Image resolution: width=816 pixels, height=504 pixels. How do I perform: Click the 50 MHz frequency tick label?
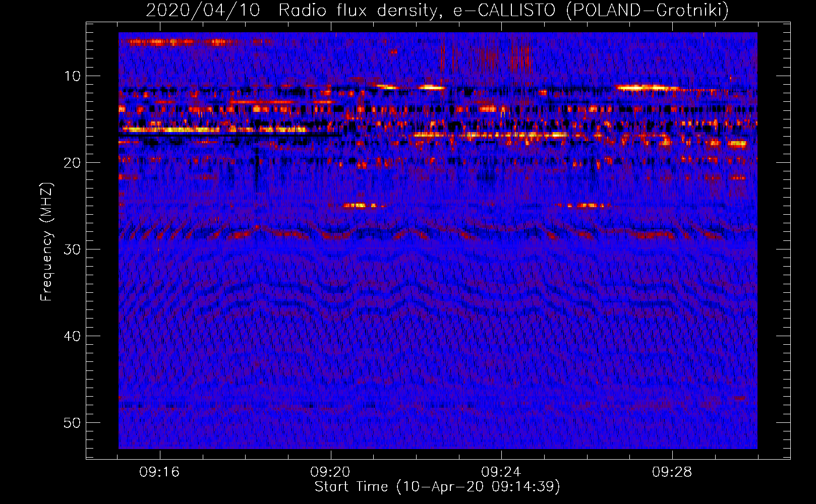click(x=73, y=423)
